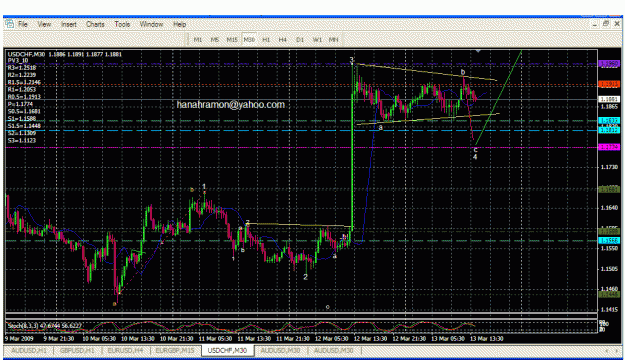Click the orange price tag on axis
625x360 pixels.
pyautogui.click(x=609, y=85)
